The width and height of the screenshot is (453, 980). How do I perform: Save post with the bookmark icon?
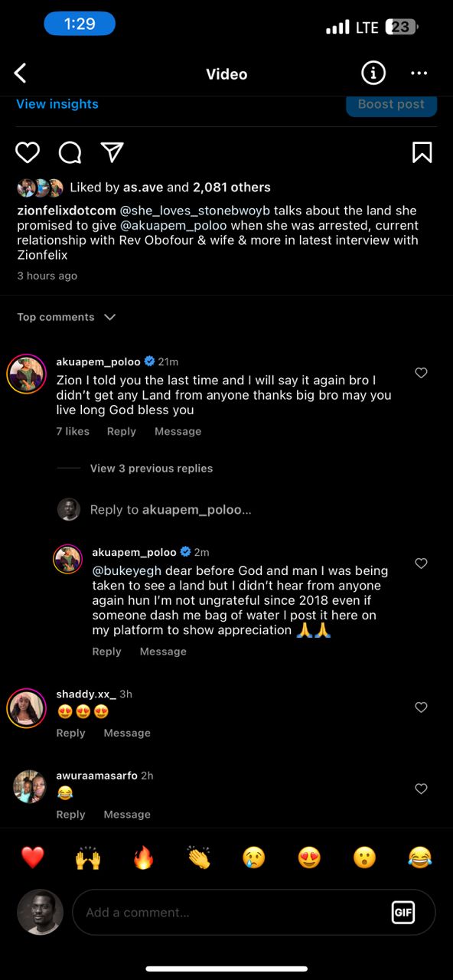pos(422,152)
